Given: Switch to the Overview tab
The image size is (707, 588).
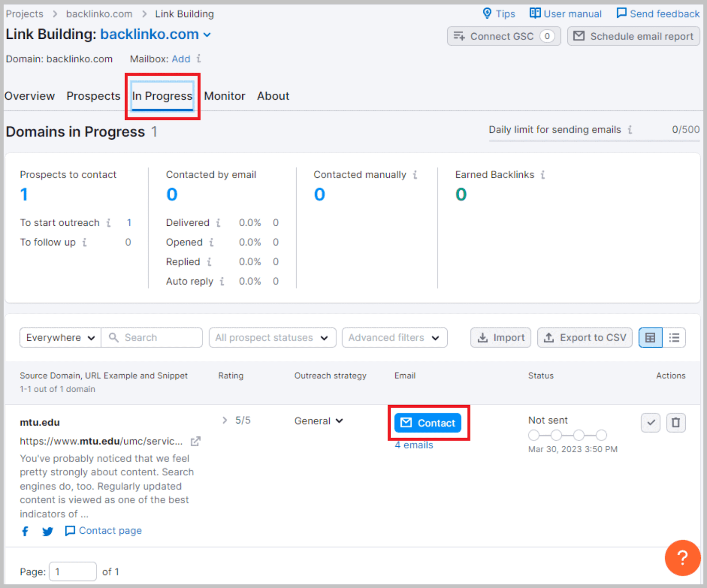Looking at the screenshot, I should tap(30, 96).
